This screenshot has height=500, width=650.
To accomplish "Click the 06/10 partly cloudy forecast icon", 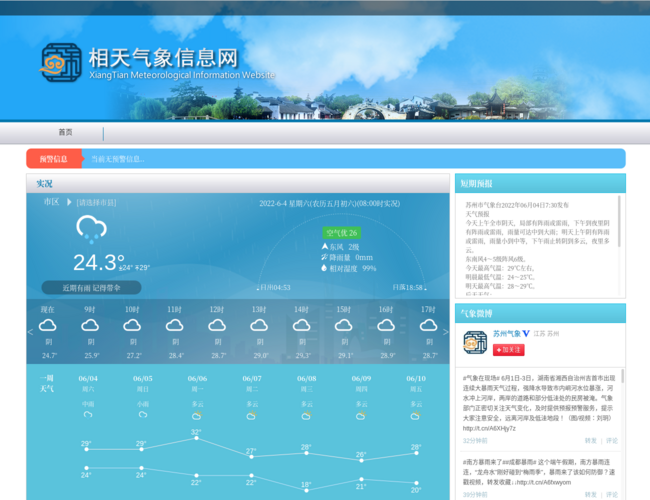I will click(x=416, y=414).
